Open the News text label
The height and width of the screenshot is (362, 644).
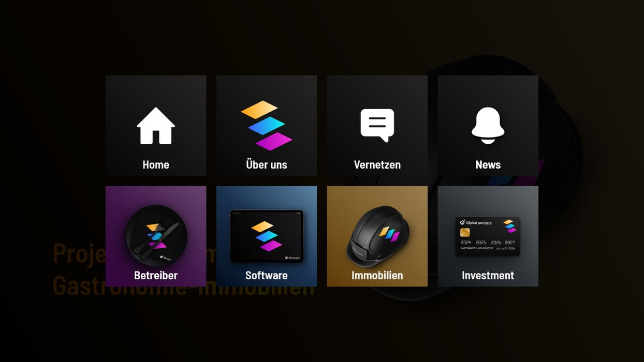488,164
